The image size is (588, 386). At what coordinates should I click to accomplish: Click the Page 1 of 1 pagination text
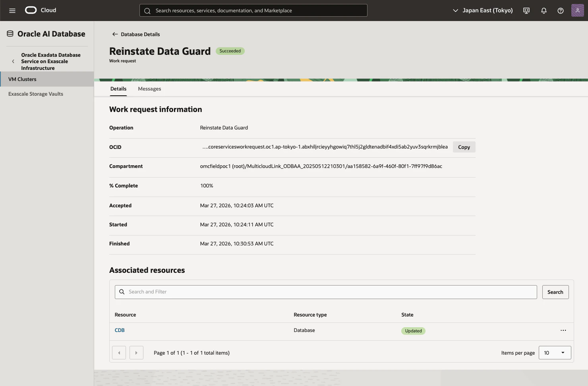pos(191,353)
